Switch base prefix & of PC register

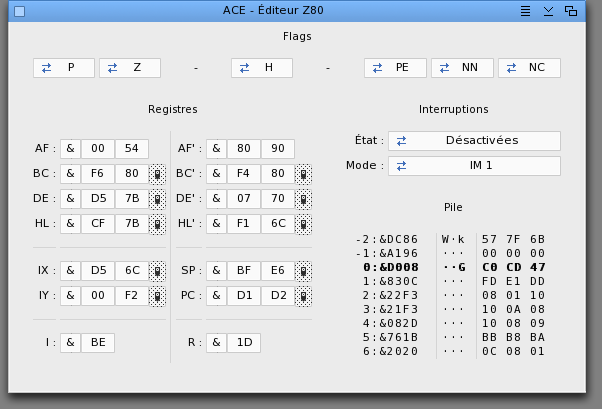pos(216,296)
